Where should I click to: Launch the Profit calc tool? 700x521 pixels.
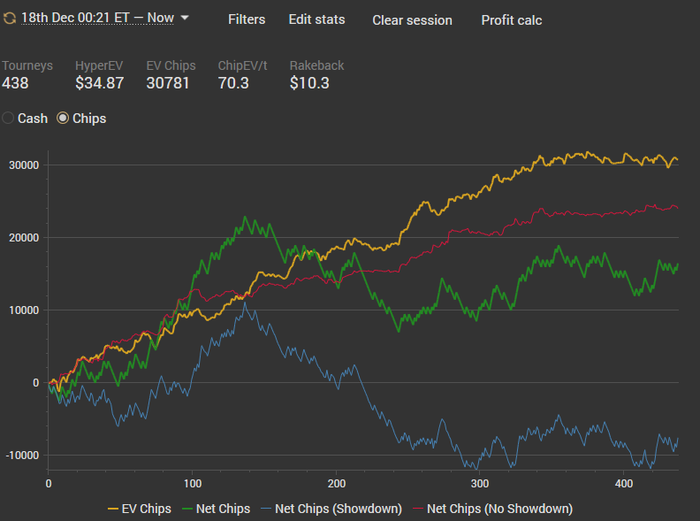[511, 20]
